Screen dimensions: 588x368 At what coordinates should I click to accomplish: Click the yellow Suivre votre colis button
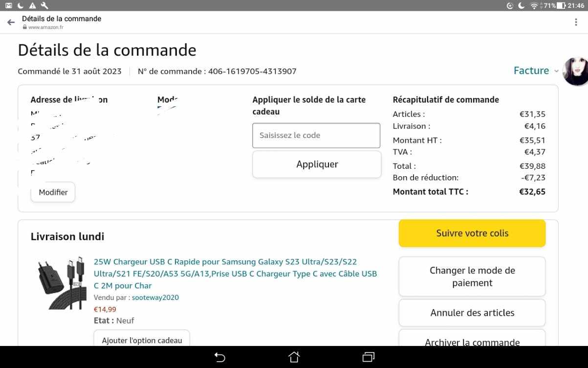coord(472,233)
